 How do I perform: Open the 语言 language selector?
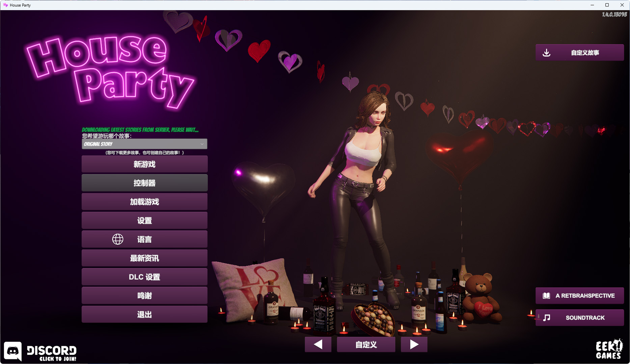tap(144, 239)
